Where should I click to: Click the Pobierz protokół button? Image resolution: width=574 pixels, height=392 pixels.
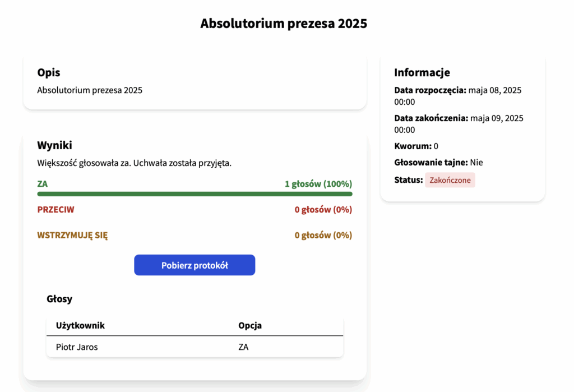pos(195,265)
